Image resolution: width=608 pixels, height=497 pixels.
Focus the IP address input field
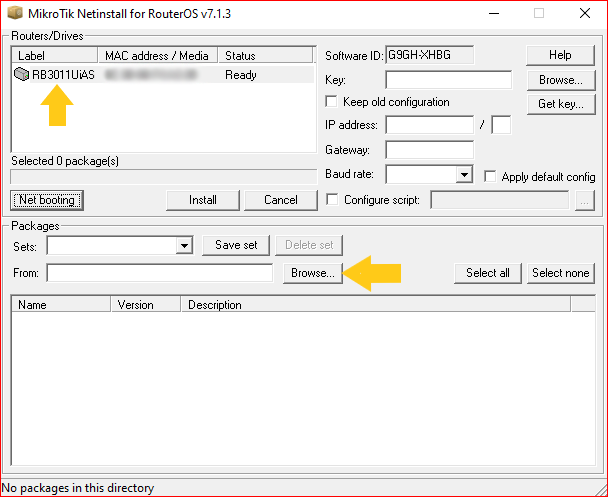(x=430, y=125)
